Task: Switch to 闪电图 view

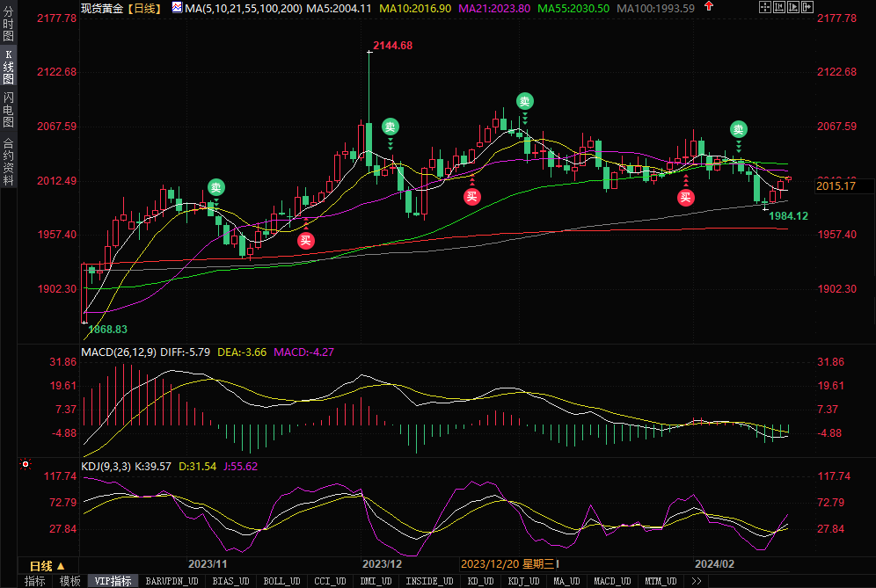Action: point(8,110)
